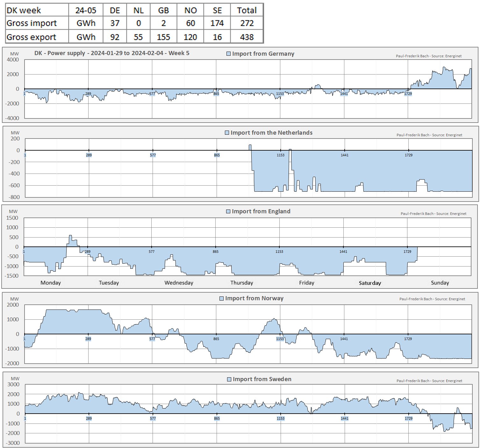This screenshot has width=481, height=448.
Task: Click the SE gross import value 174
Action: tap(217, 23)
